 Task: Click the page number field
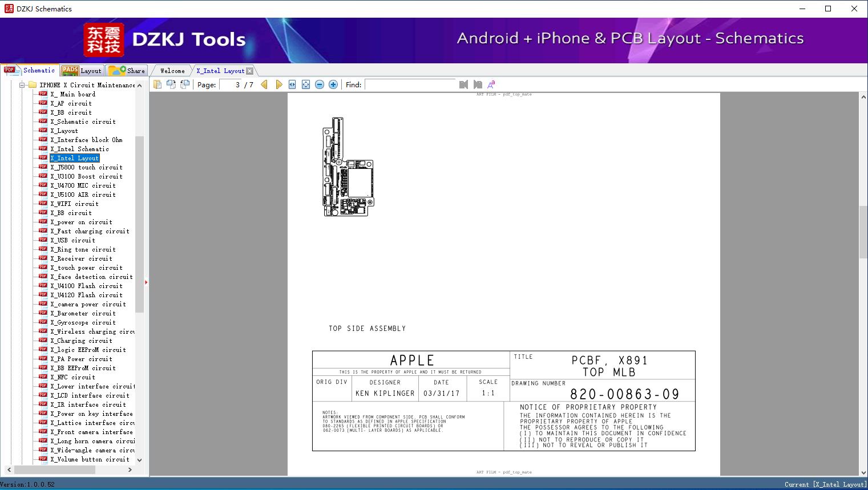[230, 84]
